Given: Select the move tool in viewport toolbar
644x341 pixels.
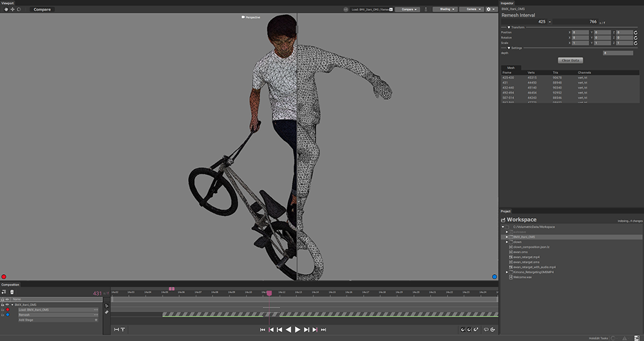Looking at the screenshot, I should point(12,9).
